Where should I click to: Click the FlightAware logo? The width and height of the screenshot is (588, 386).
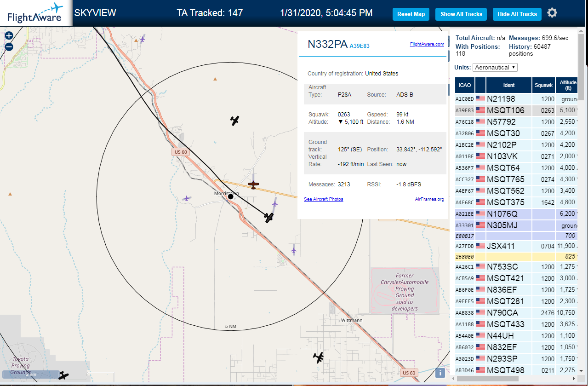(35, 13)
